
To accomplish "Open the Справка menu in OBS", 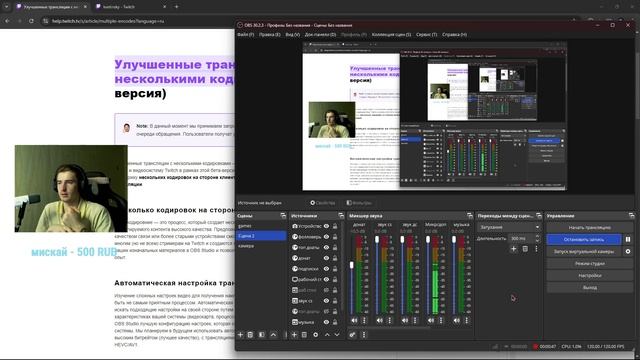I will [x=454, y=35].
